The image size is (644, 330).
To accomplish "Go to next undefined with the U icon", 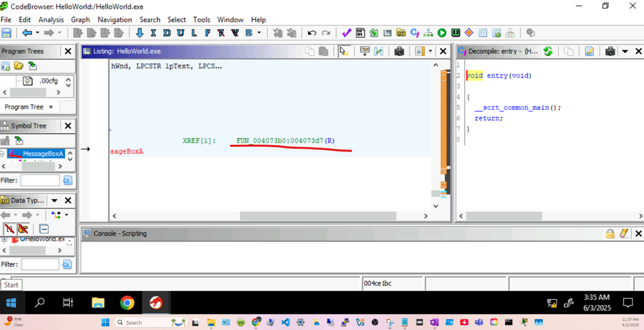I will coord(180,33).
